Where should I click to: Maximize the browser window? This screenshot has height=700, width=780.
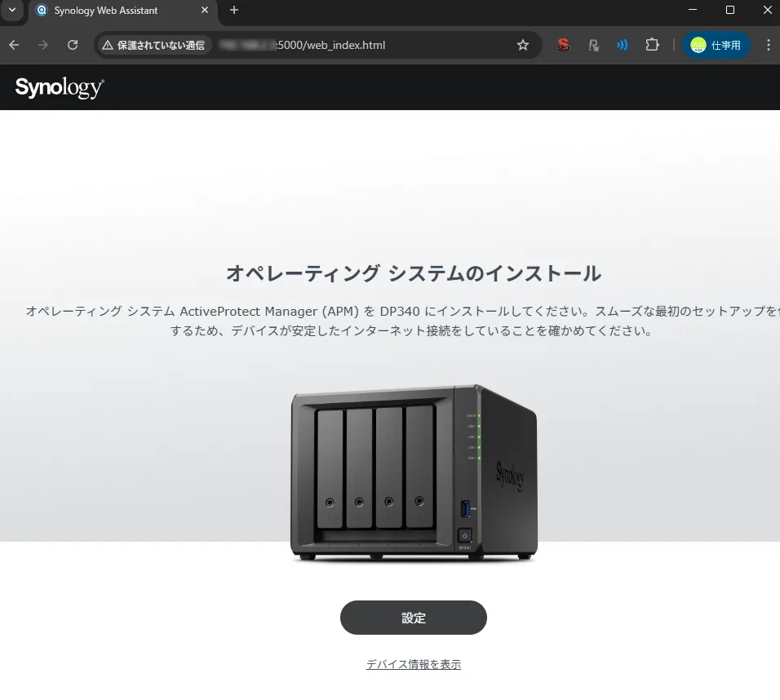pos(730,10)
